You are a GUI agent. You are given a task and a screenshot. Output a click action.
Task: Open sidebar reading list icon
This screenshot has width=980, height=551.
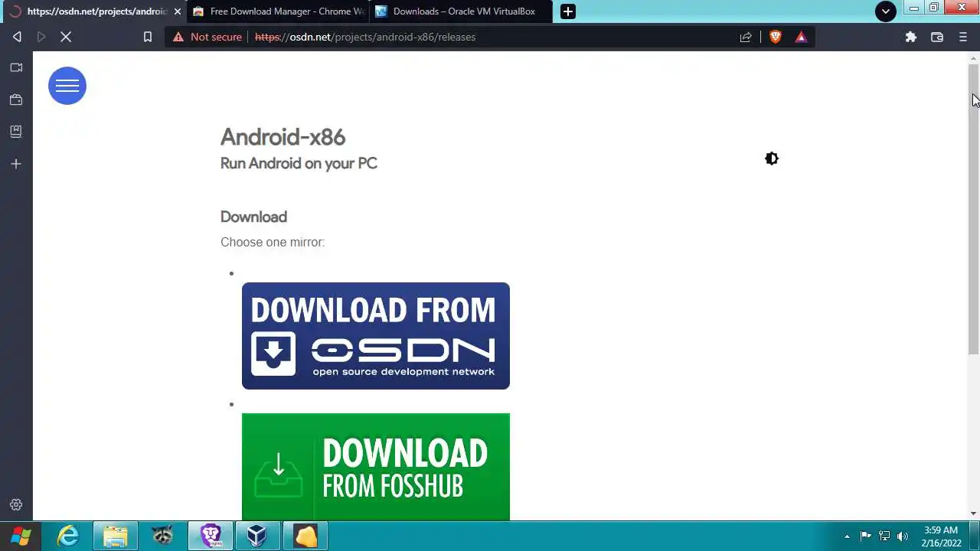tap(16, 132)
